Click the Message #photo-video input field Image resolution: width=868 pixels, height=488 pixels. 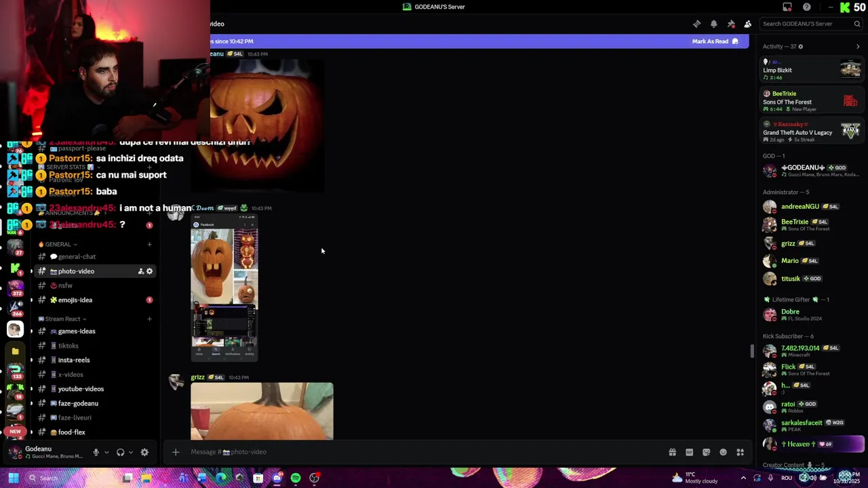pyautogui.click(x=424, y=452)
